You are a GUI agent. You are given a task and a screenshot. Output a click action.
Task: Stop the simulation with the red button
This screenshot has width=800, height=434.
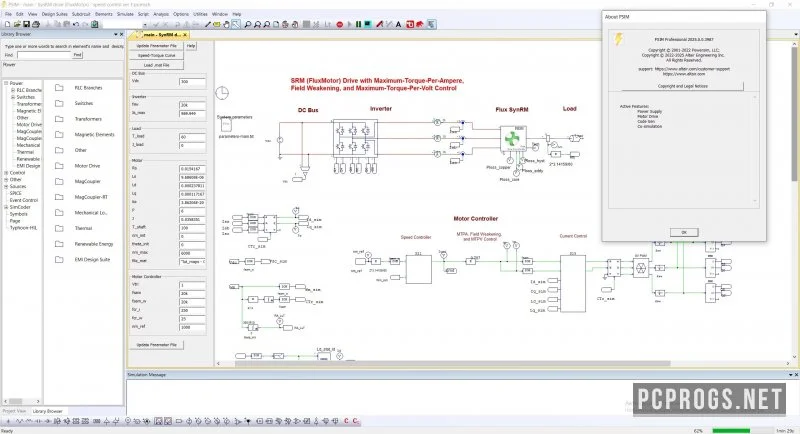pyautogui.click(x=339, y=24)
